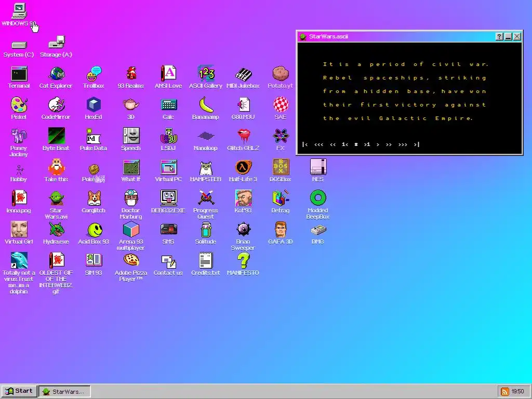Launch Acid Box 93 smiley icon
Screen dimensions: 532x399
pyautogui.click(x=94, y=233)
